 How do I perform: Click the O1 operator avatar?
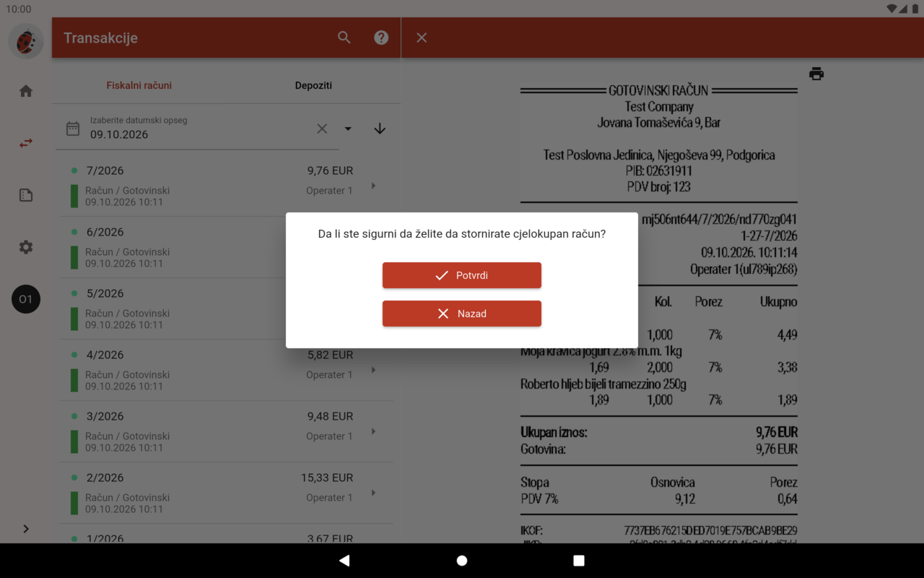pos(26,299)
